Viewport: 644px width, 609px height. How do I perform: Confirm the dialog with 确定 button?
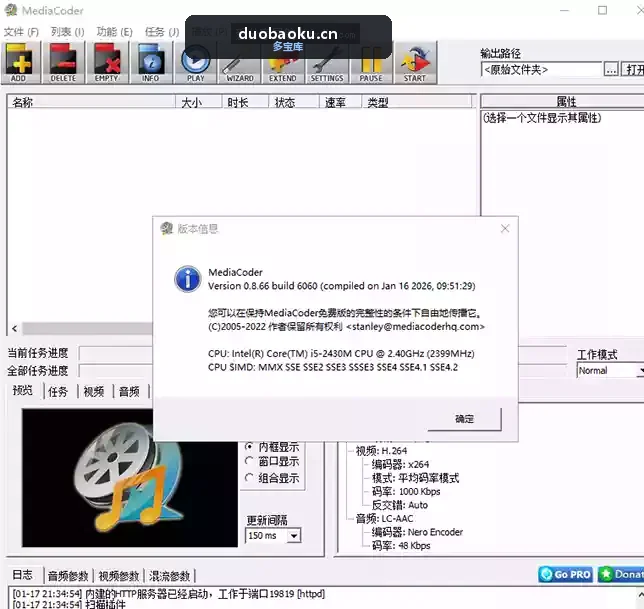(x=465, y=419)
